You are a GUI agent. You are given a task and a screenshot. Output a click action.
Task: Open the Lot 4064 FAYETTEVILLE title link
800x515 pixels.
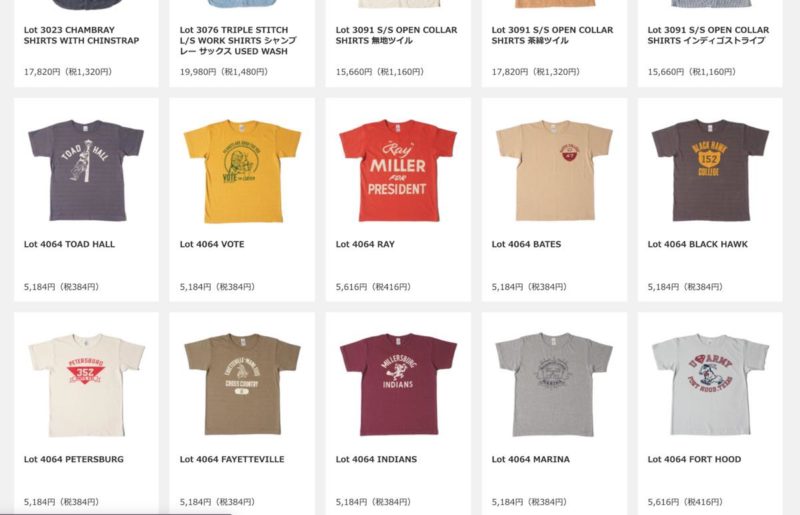232,459
